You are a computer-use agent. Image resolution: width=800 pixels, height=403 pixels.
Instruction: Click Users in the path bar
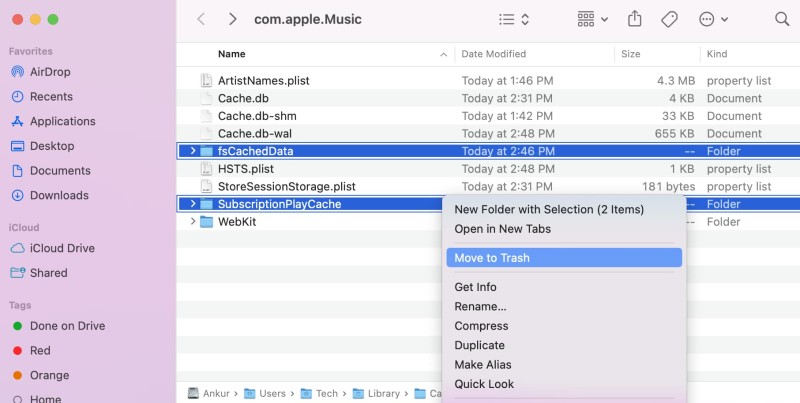266,394
